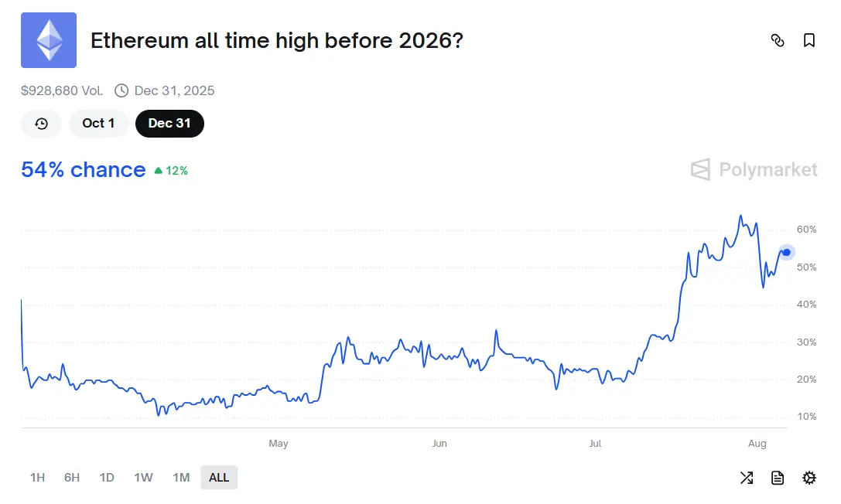Open the chart settings gear

pos(809,478)
